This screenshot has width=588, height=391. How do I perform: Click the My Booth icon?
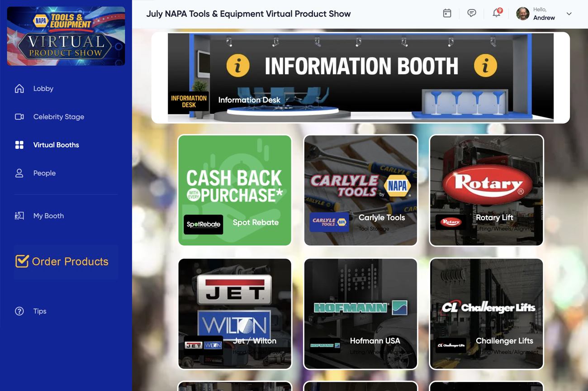click(19, 216)
